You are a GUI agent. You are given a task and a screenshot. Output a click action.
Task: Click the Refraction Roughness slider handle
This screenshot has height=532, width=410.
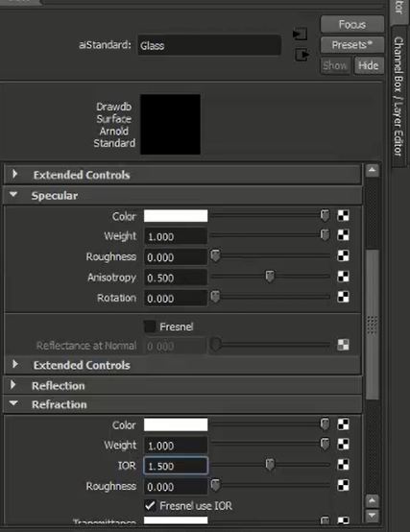tap(215, 486)
